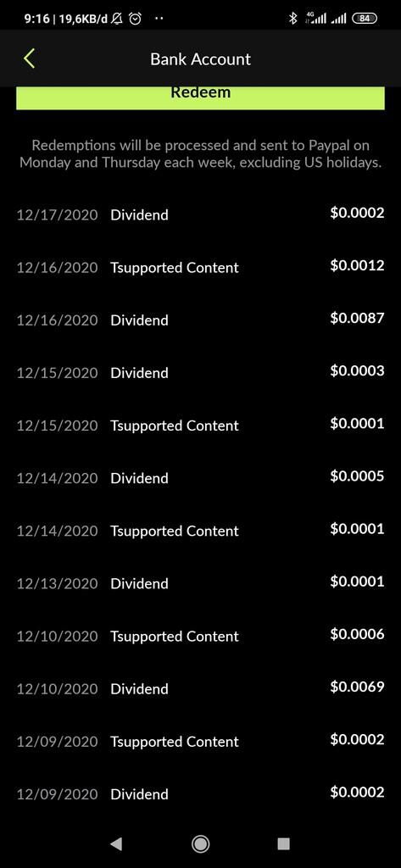
Task: Tap the back arrow in the header
Action: coord(30,58)
